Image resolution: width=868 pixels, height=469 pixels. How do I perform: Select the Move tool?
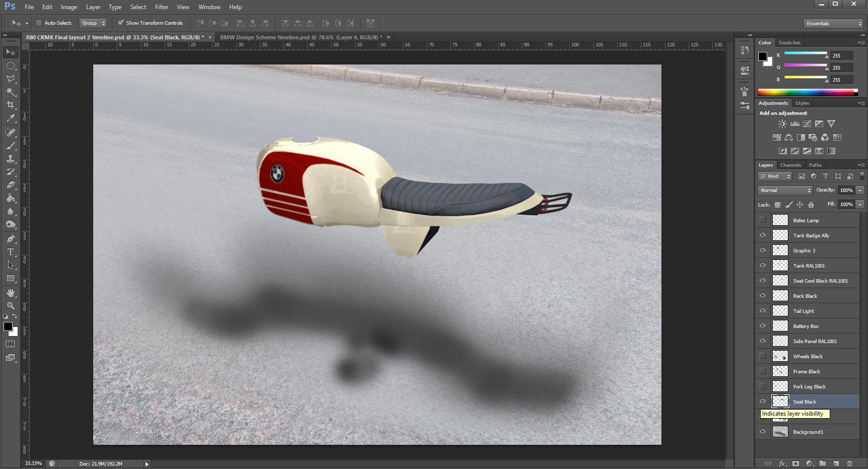[x=11, y=52]
